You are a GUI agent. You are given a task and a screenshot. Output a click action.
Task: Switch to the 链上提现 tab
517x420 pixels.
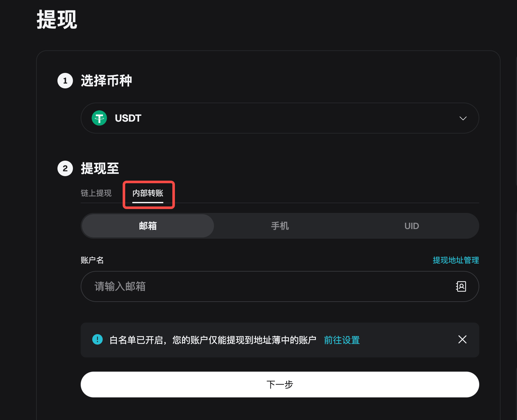click(x=96, y=193)
